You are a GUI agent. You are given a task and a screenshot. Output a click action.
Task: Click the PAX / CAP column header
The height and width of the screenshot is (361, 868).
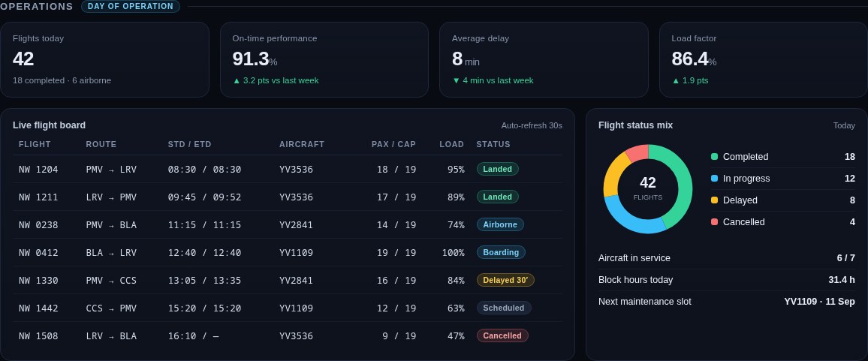[x=393, y=145]
